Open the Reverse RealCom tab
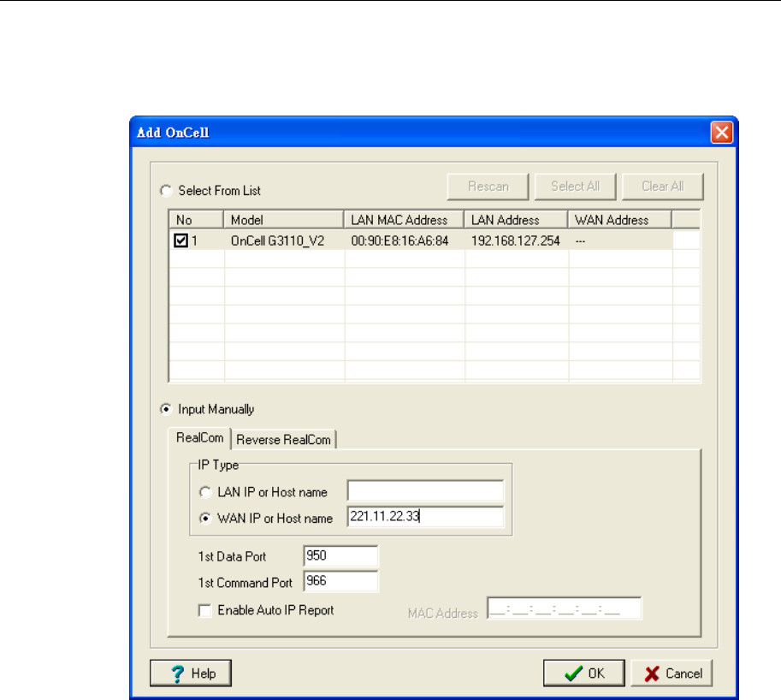This screenshot has height=700, width=781. [283, 440]
